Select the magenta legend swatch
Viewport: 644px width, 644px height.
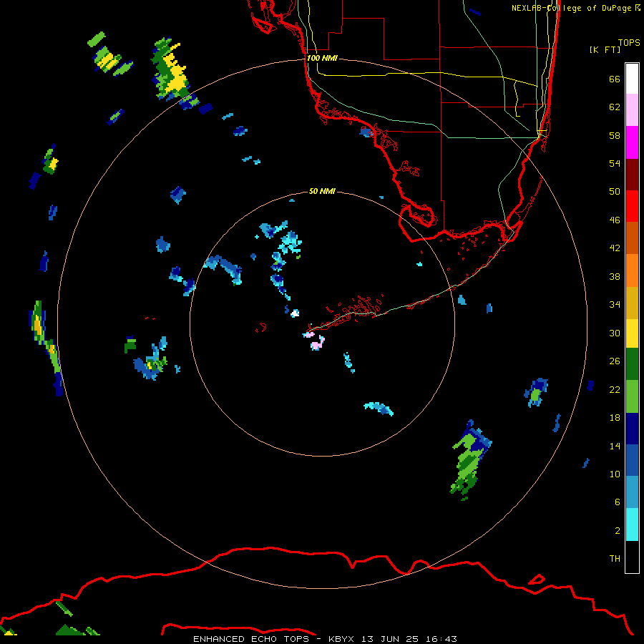pos(632,142)
